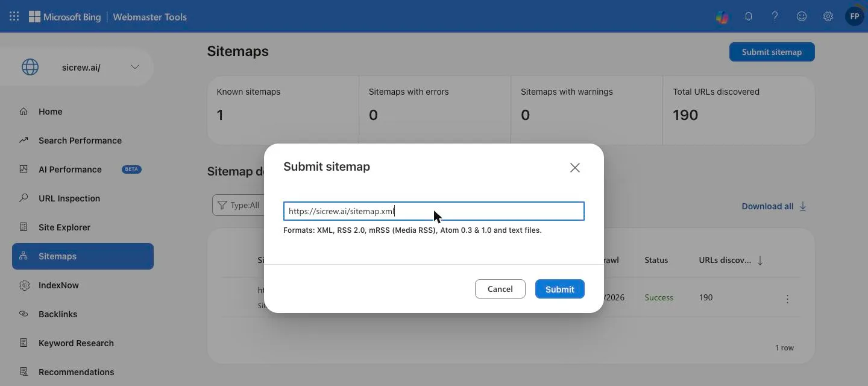Click the Keyword Research icon
This screenshot has height=386, width=868.
pyautogui.click(x=24, y=343)
